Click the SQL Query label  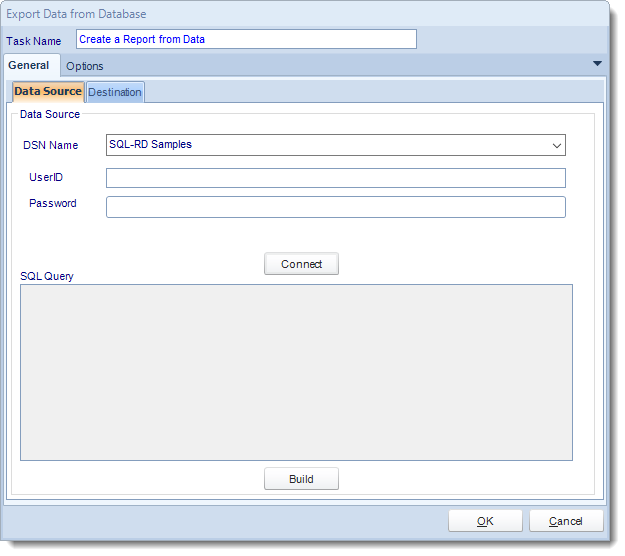click(47, 276)
